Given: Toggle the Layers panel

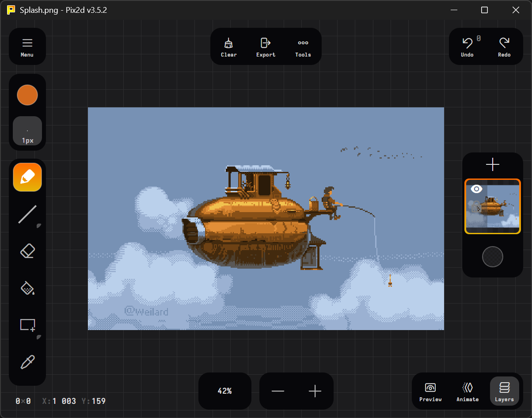Looking at the screenshot, I should 504,391.
